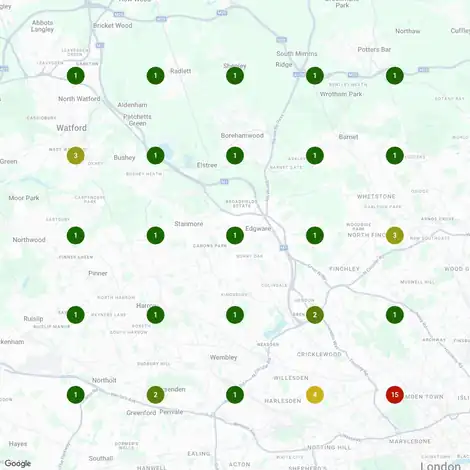Screen dimensions: 470x470
Task: Click the Patchetts Green label
Action: [x=137, y=120]
